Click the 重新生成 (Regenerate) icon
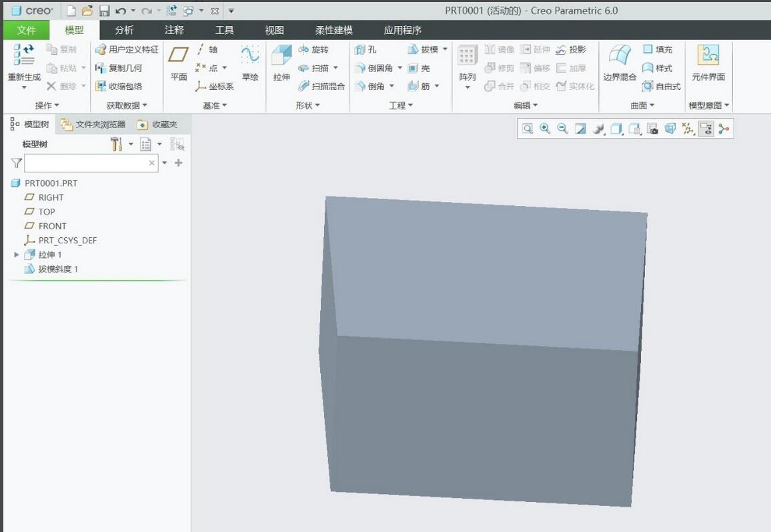 [x=23, y=55]
